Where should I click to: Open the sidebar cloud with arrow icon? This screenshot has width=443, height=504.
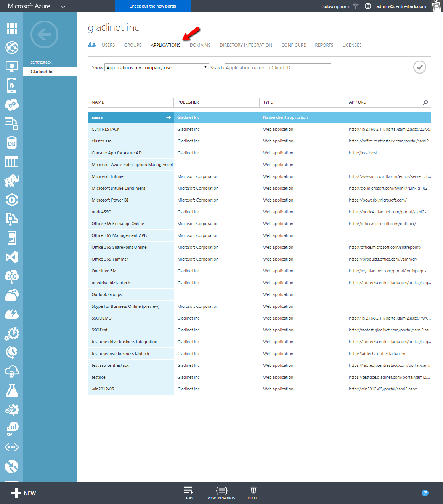tap(12, 295)
